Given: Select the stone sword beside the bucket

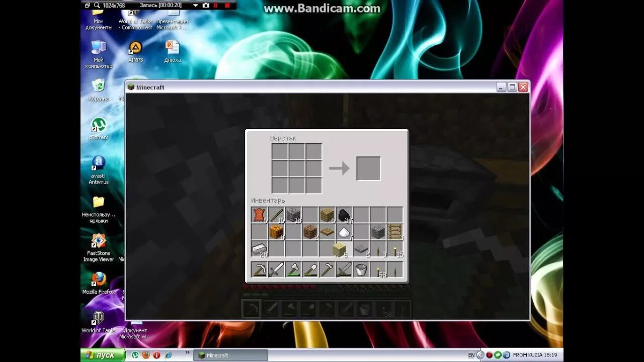Looking at the screenshot, I should point(345,269).
